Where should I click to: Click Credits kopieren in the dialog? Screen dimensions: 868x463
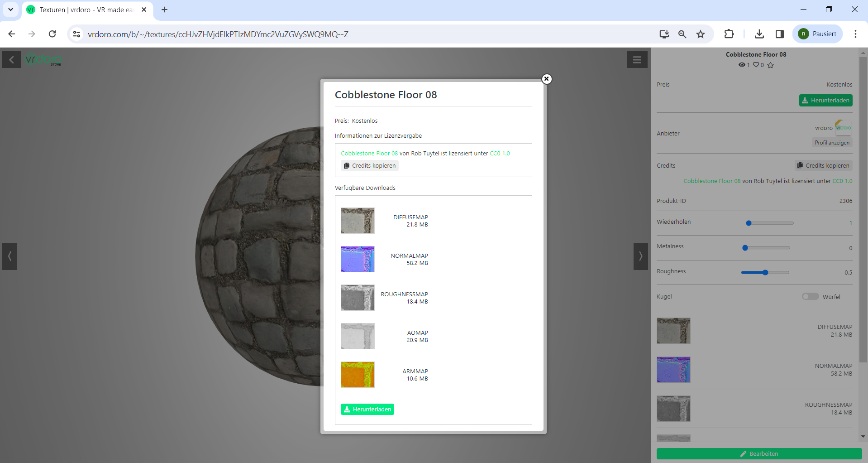pyautogui.click(x=369, y=166)
